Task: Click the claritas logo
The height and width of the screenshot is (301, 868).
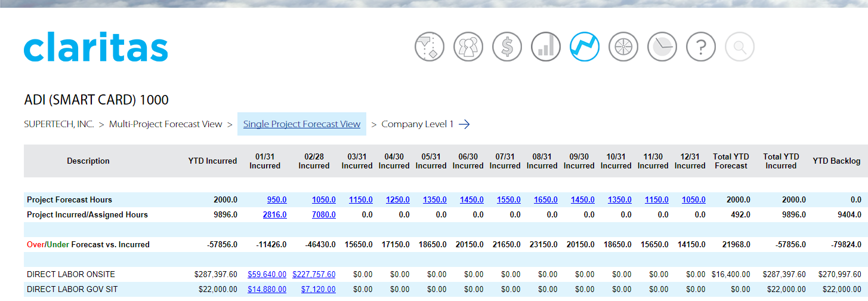Action: pyautogui.click(x=96, y=47)
